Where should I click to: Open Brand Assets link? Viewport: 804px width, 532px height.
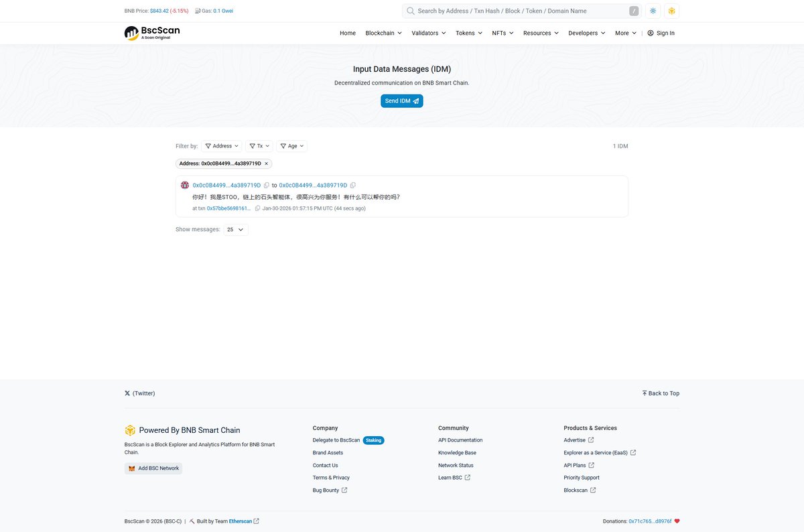328,453
